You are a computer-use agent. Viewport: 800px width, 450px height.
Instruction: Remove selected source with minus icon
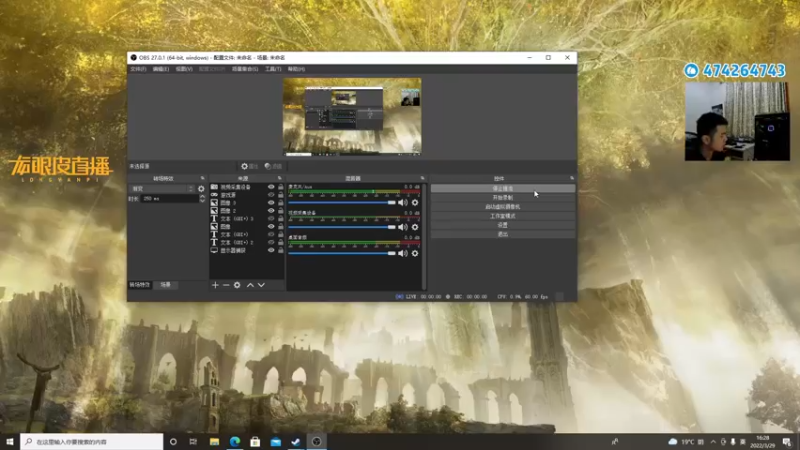(x=226, y=285)
